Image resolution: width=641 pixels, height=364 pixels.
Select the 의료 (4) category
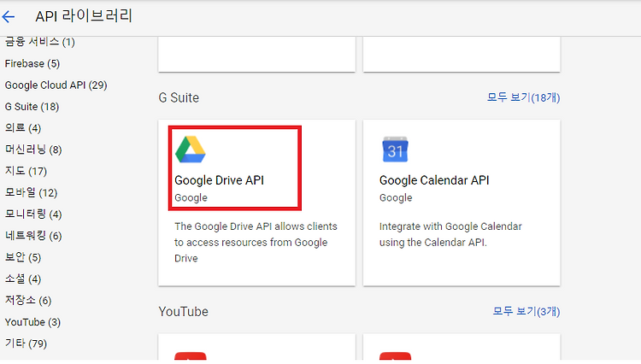(23, 128)
